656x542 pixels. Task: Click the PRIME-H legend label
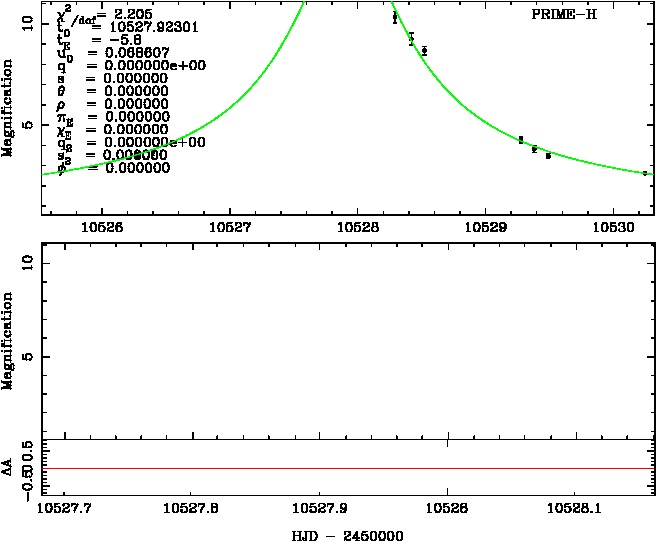pyautogui.click(x=564, y=15)
